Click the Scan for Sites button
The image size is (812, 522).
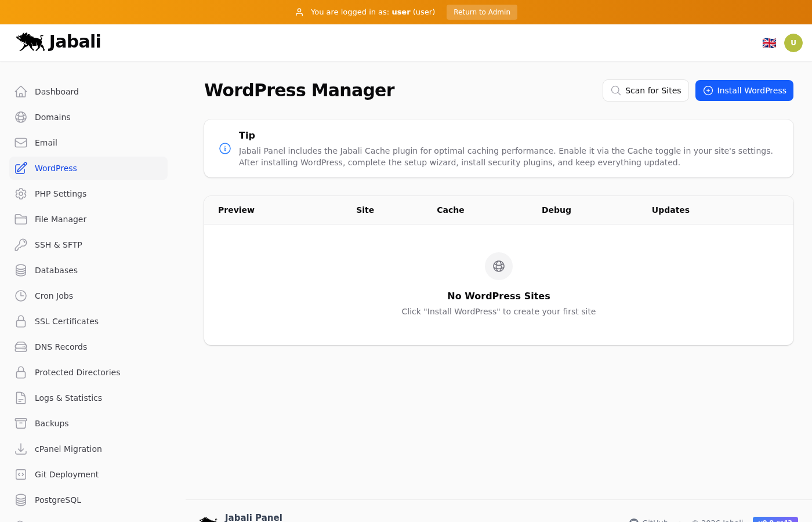(x=646, y=90)
